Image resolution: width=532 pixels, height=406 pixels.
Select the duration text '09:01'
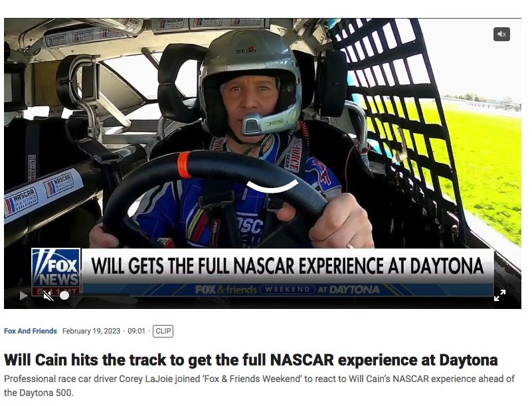tap(136, 331)
